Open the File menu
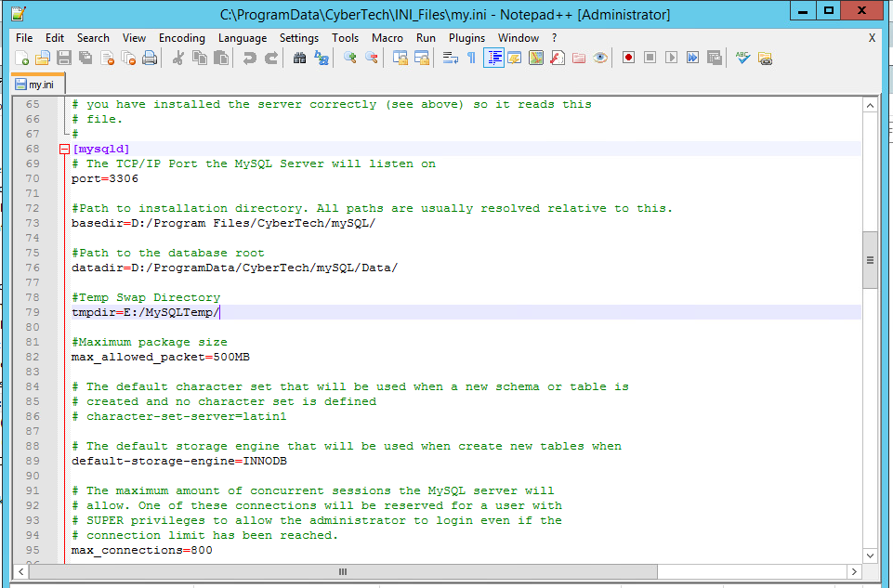 coord(24,38)
